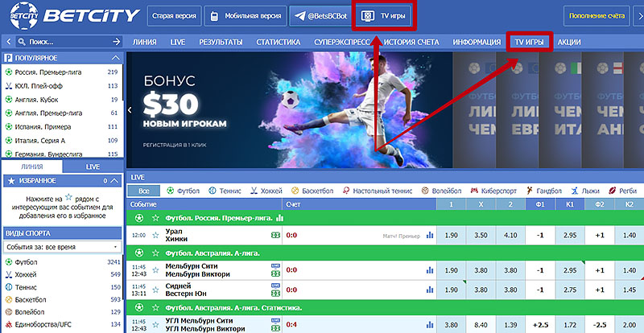Open the LIVE menu item in navigation bar
This screenshot has width=644, height=333.
(178, 43)
